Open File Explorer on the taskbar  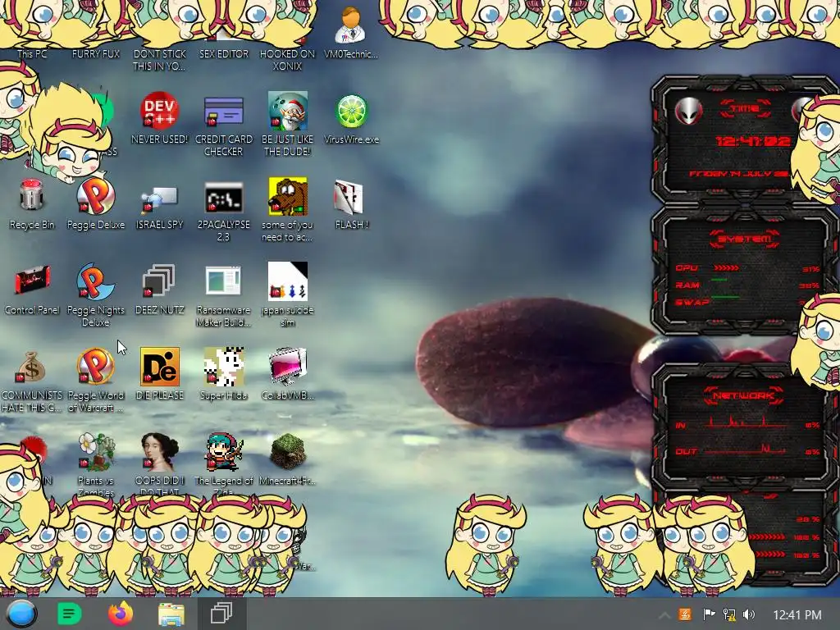point(171,614)
